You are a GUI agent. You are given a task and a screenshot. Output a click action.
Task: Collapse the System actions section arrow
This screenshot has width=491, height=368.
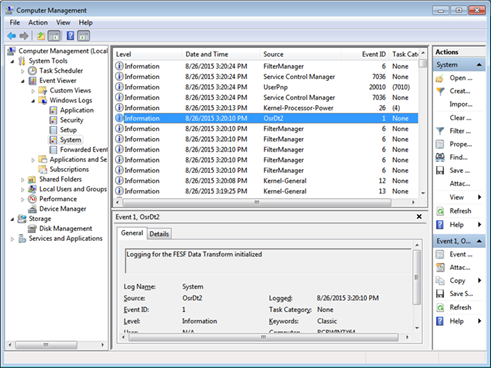479,65
